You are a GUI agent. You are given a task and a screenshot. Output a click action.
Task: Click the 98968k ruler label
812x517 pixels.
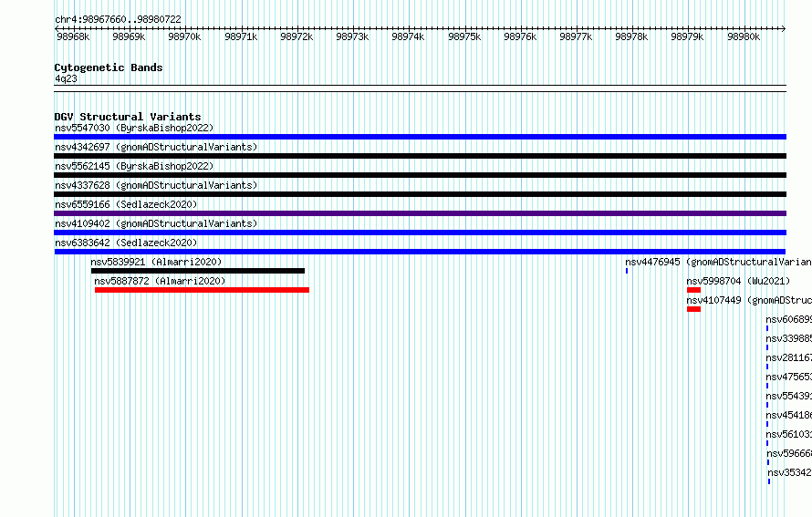(x=73, y=36)
